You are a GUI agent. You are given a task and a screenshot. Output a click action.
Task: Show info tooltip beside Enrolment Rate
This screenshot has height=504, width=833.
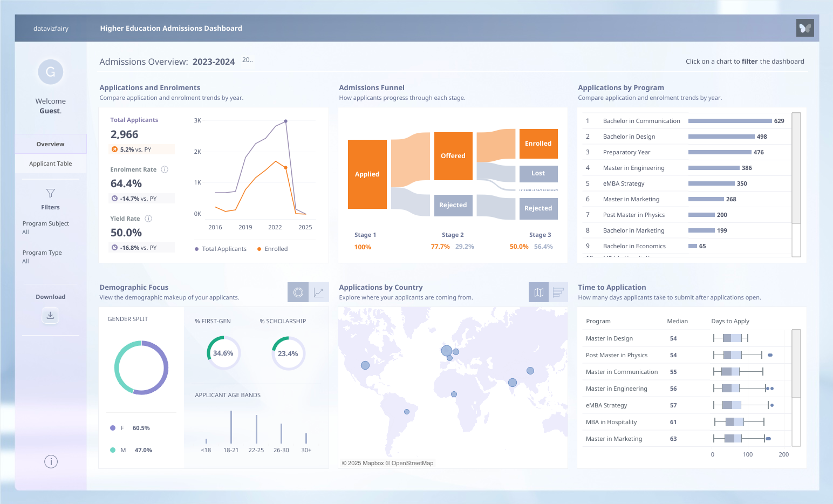(165, 169)
